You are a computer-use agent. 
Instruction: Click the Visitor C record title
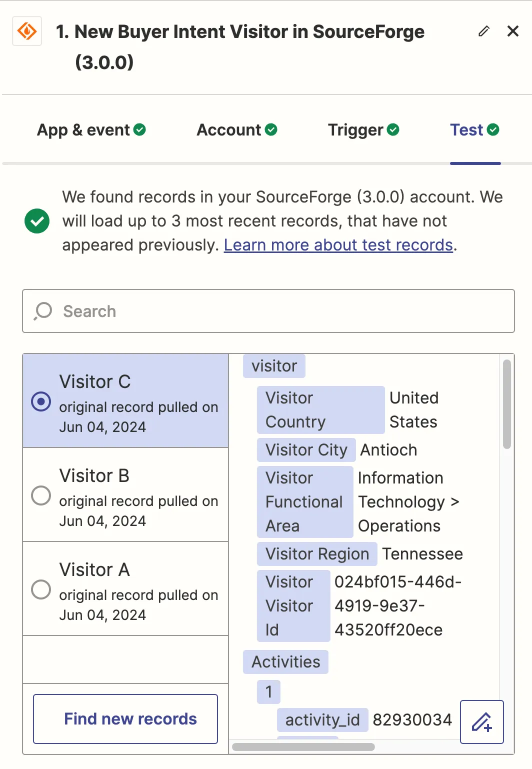click(95, 382)
